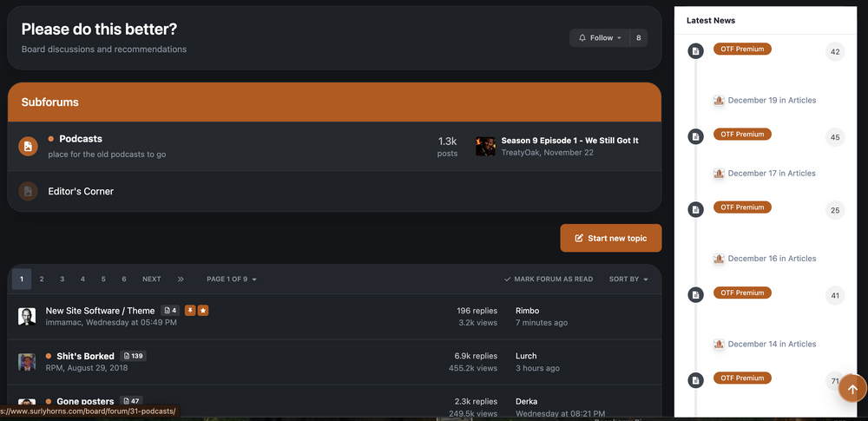Click Start new topic button
The height and width of the screenshot is (421, 868).
point(610,239)
